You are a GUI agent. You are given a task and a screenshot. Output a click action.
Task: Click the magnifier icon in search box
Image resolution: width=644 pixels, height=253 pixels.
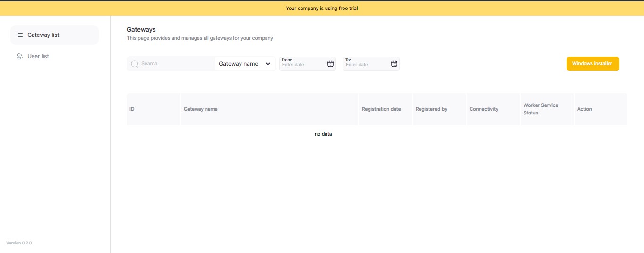point(135,64)
